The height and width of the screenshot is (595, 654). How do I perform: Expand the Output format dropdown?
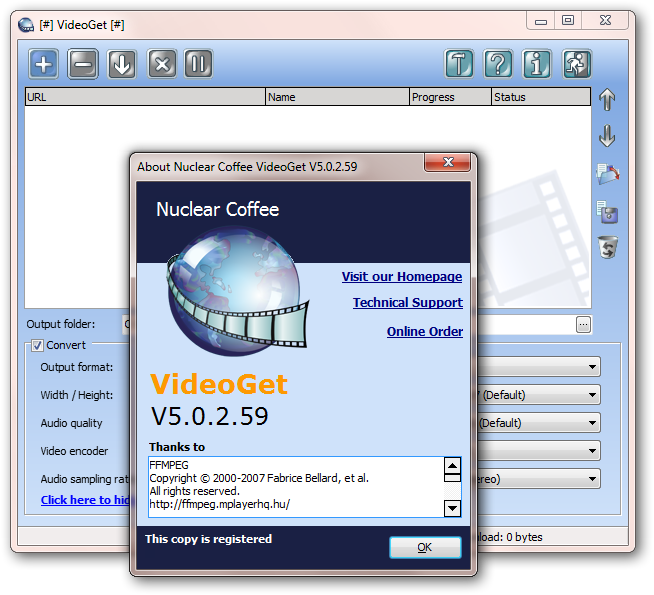point(592,367)
